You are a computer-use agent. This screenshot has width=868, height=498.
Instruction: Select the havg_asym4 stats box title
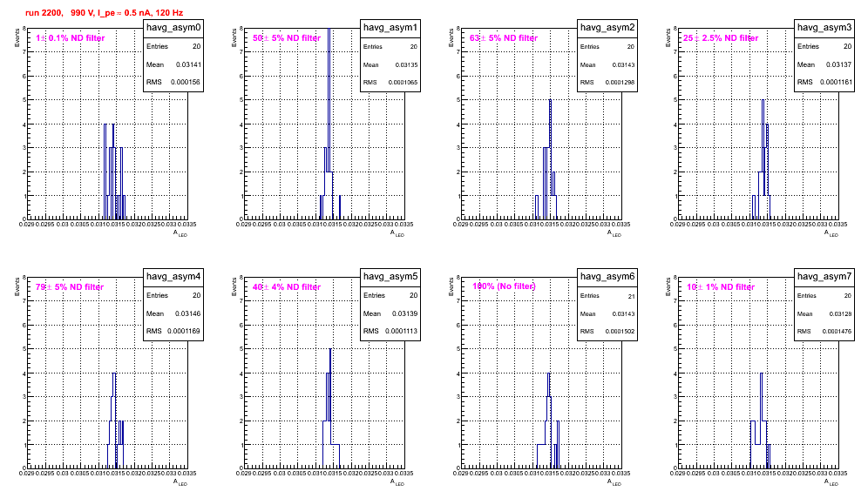tap(173, 276)
